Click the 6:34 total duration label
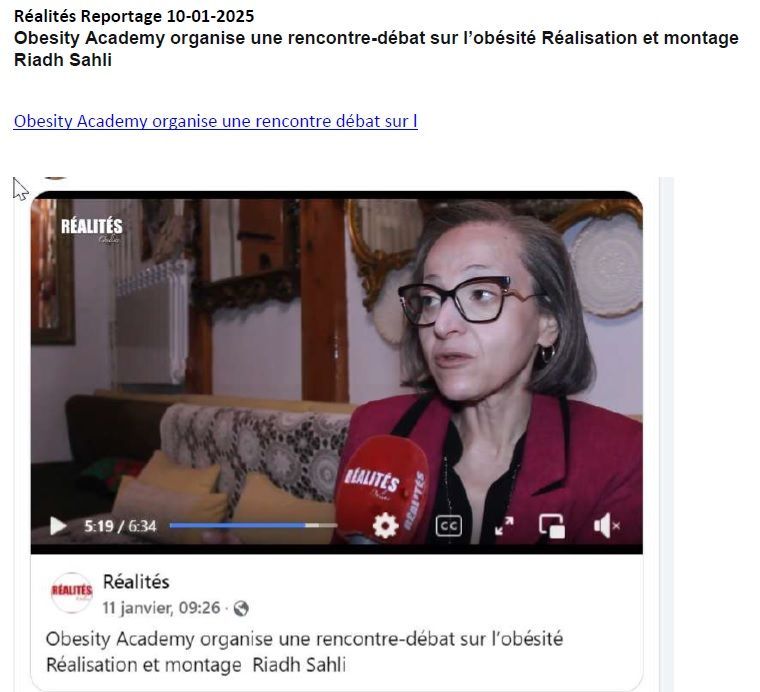Image resolution: width=760 pixels, height=692 pixels. click(x=142, y=526)
